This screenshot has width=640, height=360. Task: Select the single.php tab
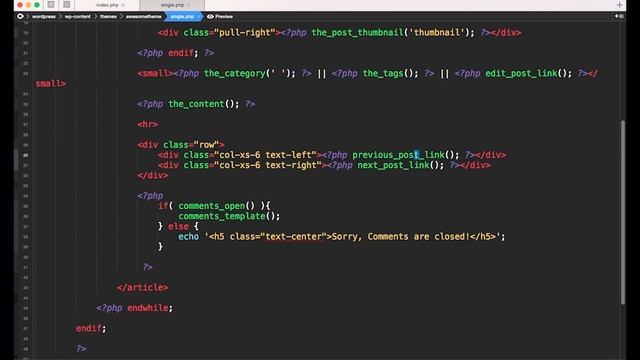tap(172, 5)
